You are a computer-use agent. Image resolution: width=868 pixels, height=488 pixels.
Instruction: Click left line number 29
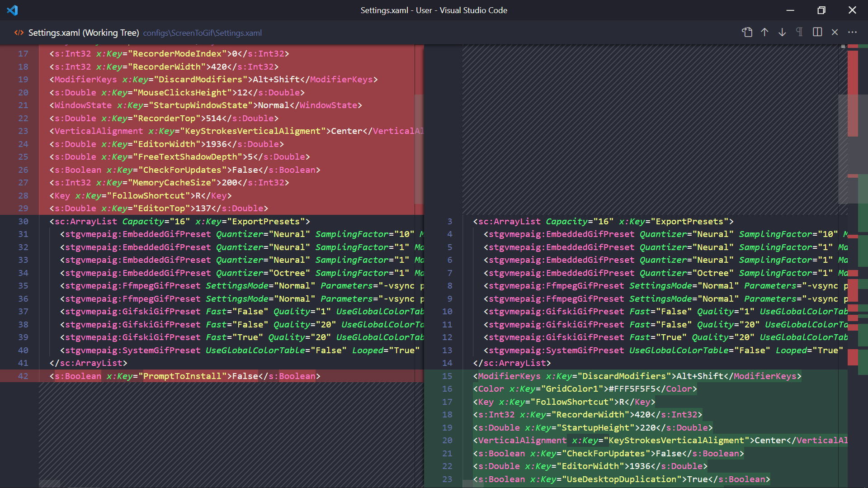pos(23,208)
